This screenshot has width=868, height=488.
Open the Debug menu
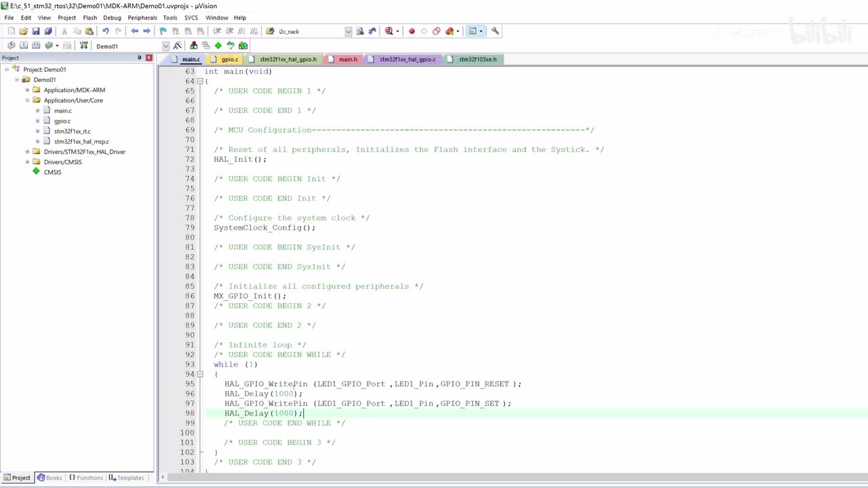(x=112, y=18)
